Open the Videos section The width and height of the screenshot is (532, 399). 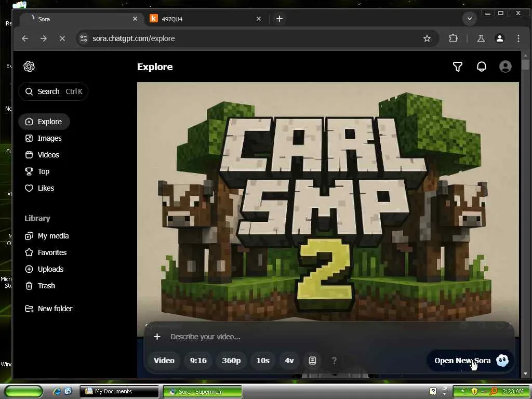click(x=42, y=155)
